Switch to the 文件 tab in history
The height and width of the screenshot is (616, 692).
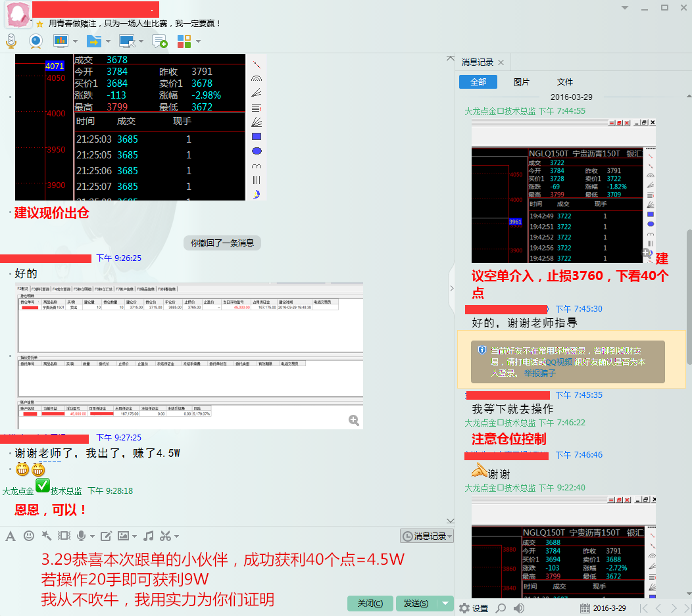[x=564, y=82]
